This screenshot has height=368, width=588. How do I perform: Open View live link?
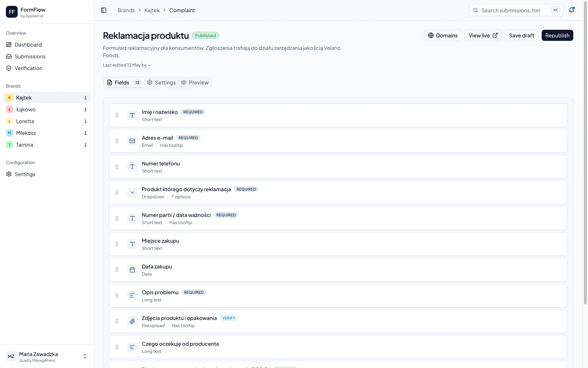point(483,35)
